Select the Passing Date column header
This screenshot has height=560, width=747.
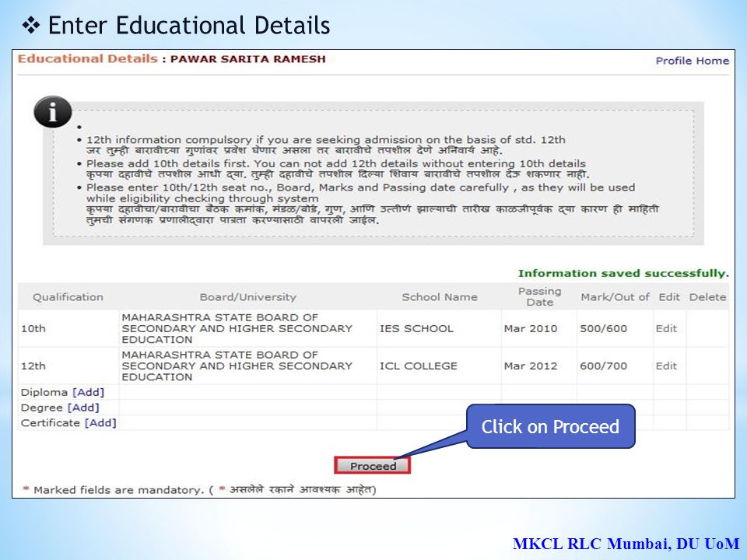click(x=540, y=296)
